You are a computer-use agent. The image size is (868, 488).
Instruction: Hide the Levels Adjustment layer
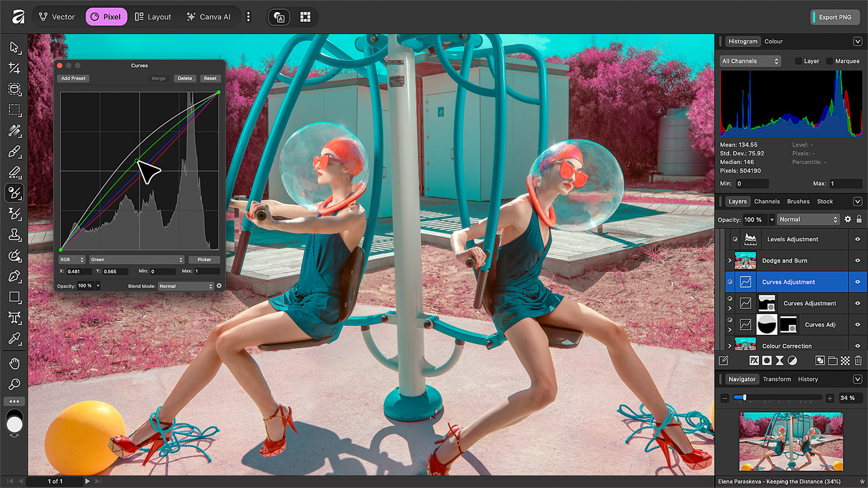click(x=858, y=239)
